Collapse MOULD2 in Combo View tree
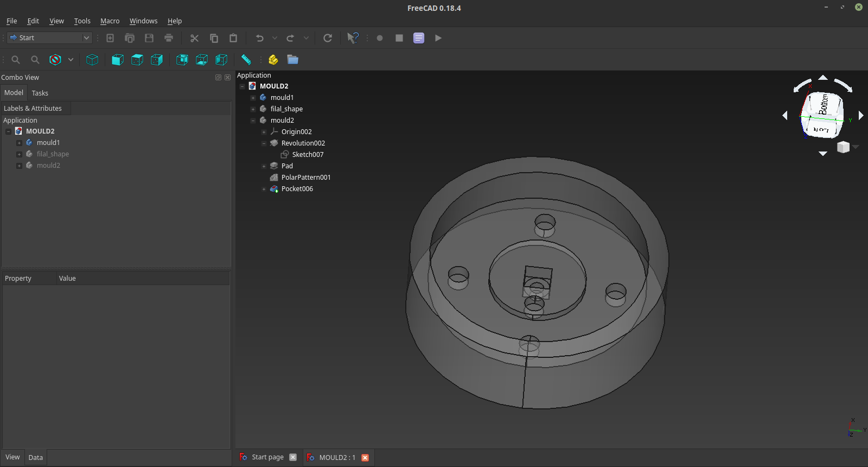Screen dimensions: 868x467 (x=8, y=131)
